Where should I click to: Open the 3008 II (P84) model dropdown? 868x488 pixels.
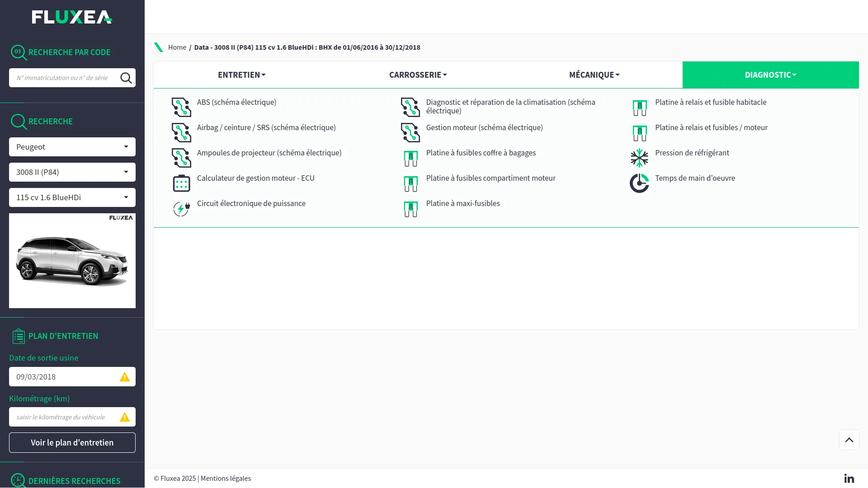(72, 172)
